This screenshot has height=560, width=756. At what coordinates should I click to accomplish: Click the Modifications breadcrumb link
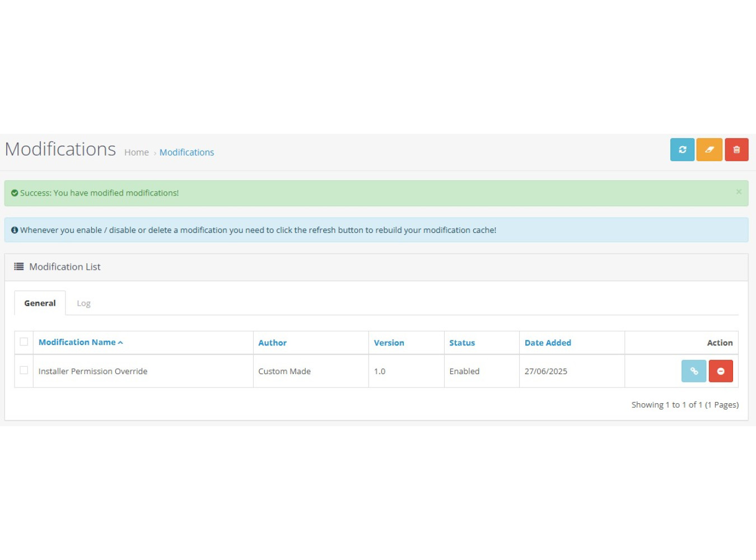click(186, 152)
